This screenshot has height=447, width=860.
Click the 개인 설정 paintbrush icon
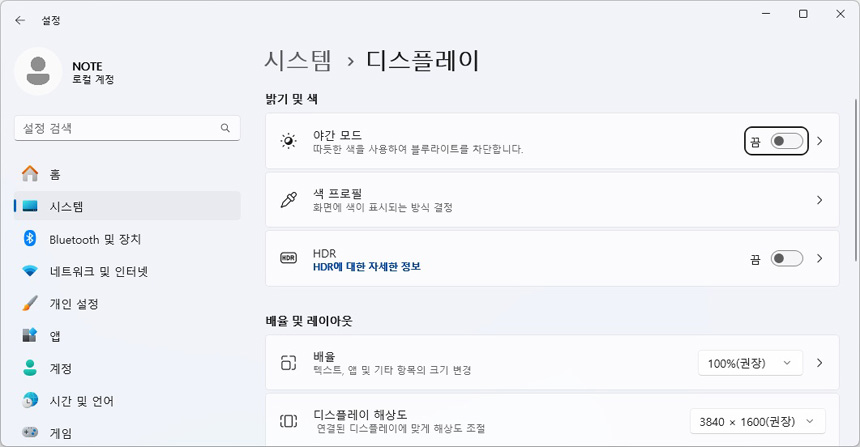(30, 303)
